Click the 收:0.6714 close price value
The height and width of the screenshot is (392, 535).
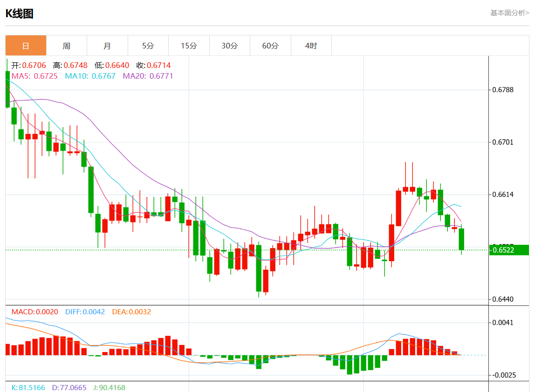coord(153,65)
